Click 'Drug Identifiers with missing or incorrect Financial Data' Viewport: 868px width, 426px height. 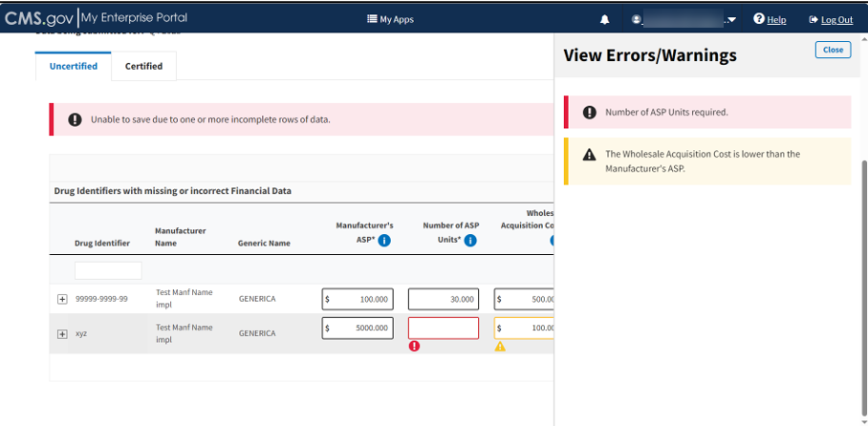point(172,191)
